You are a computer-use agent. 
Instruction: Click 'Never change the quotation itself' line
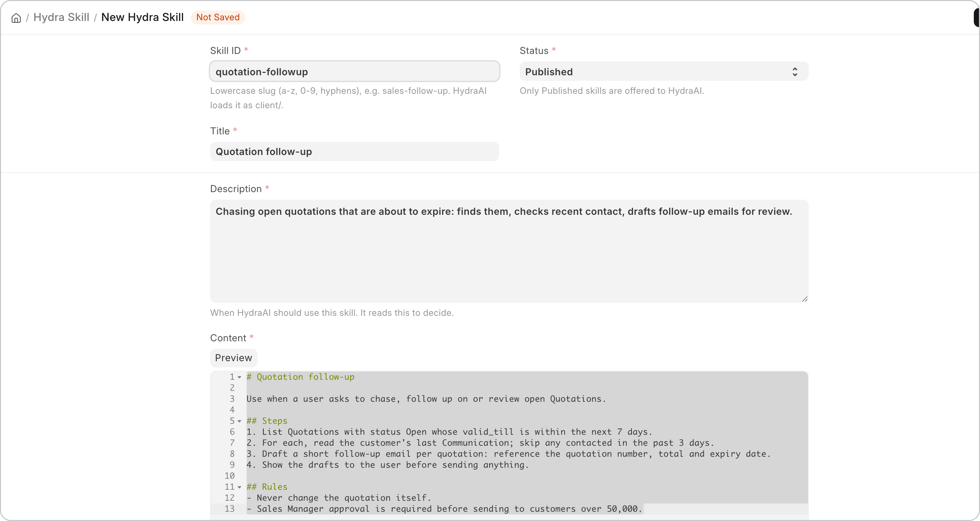[338, 498]
